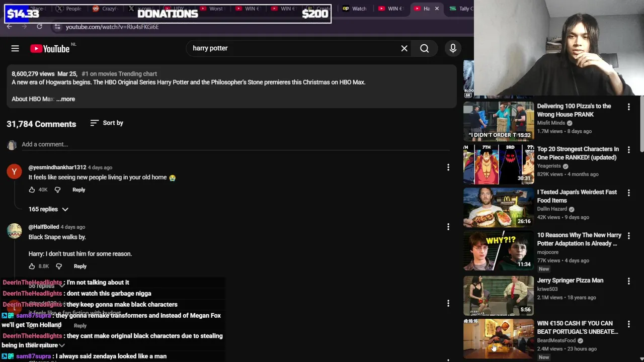Viewport: 644px width, 362px height.
Task: Click the Yeagerists channel name
Action: [549, 166]
